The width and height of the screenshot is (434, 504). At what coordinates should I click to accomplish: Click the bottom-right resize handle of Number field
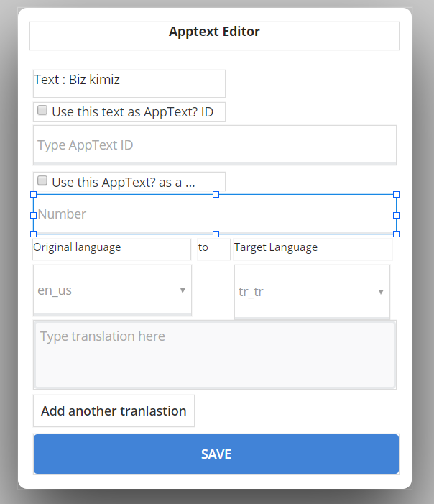tap(397, 234)
